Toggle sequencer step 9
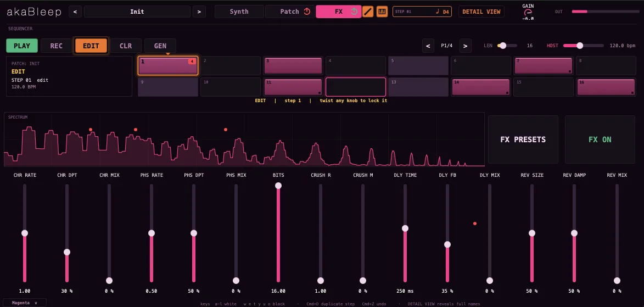Image resolution: width=644 pixels, height=307 pixels. (x=168, y=87)
